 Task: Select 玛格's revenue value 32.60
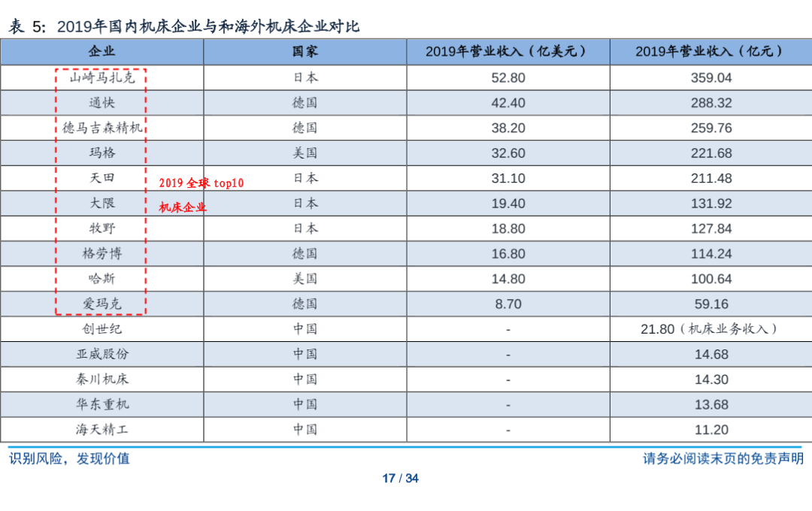click(x=509, y=153)
